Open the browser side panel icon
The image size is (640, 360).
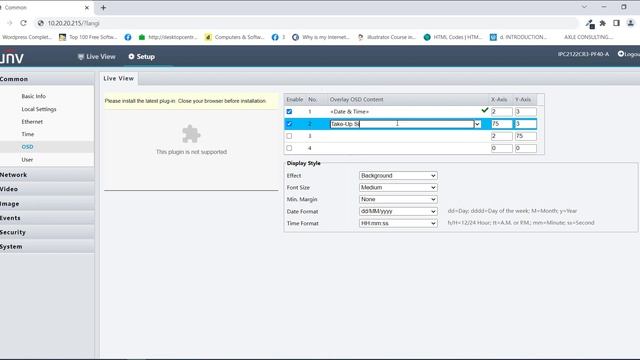click(616, 23)
